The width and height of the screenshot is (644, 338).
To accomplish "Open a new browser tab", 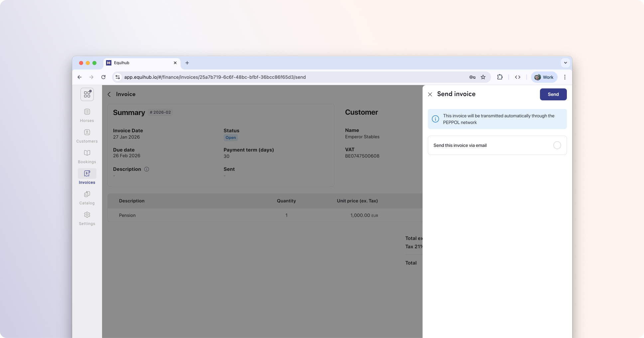I will coord(187,63).
